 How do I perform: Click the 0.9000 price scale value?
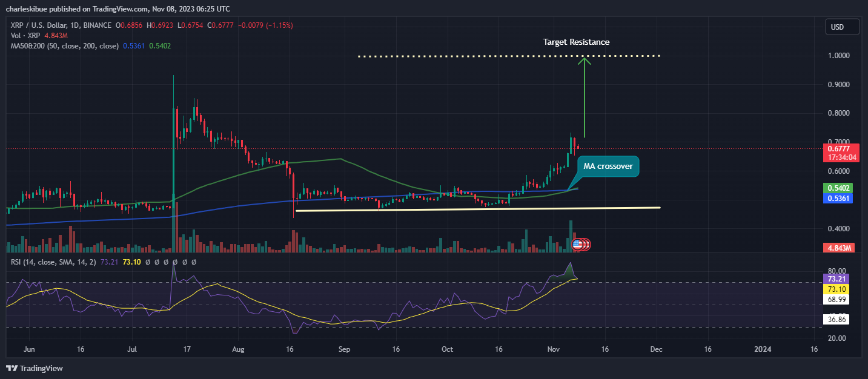[x=840, y=85]
